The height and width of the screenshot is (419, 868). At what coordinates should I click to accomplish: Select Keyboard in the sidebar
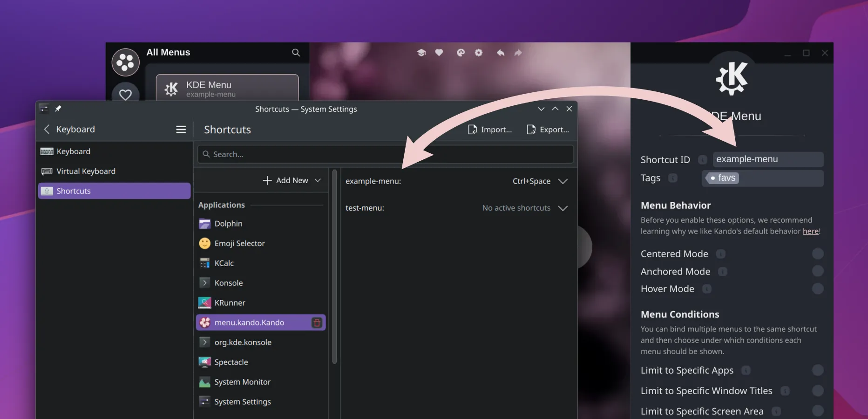(115, 151)
